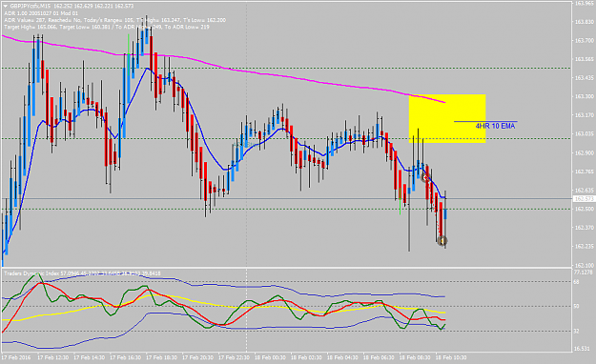Click the 163.565 price axis value
This screenshot has width=596, height=364.
(x=585, y=59)
